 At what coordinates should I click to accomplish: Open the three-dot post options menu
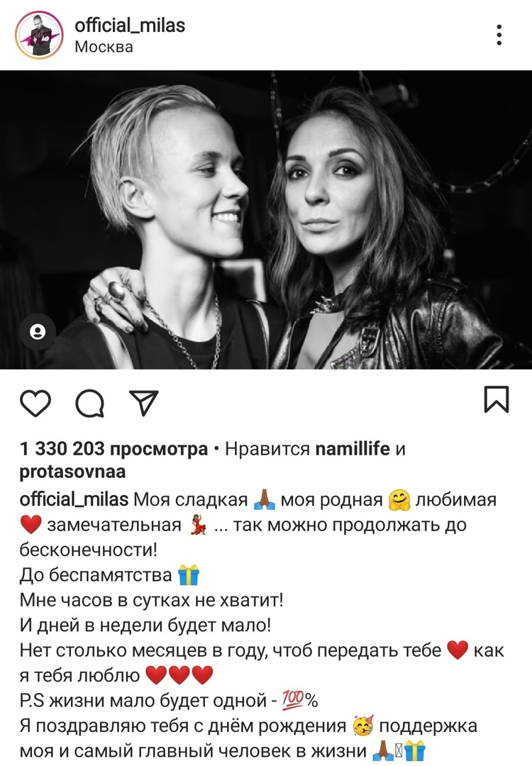pyautogui.click(x=499, y=35)
